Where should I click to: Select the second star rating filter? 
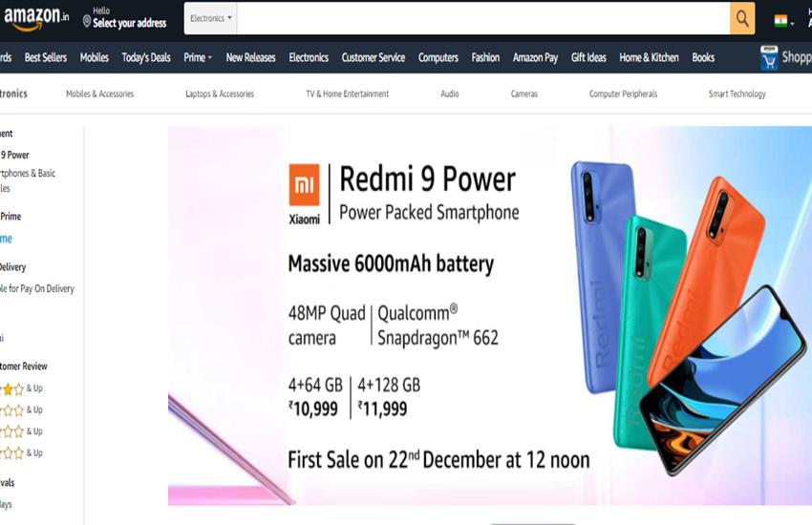pyautogui.click(x=22, y=410)
